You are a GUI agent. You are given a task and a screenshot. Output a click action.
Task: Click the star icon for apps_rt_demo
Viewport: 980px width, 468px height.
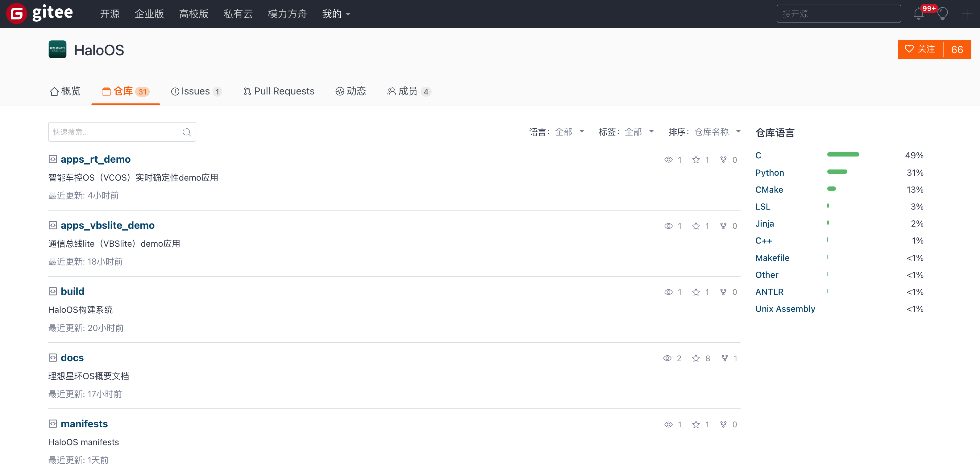click(x=696, y=160)
